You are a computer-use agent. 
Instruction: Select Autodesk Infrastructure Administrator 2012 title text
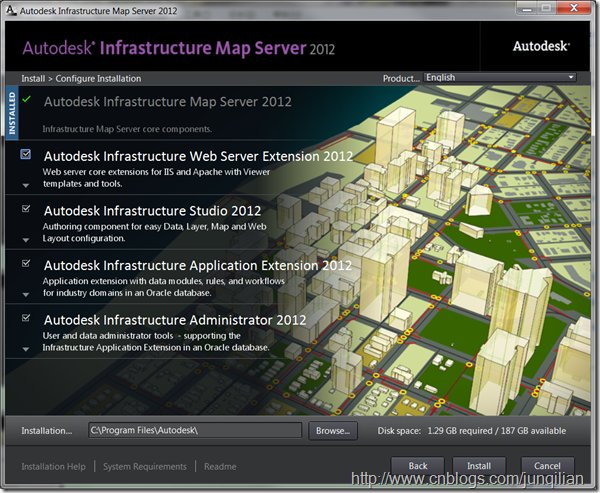pyautogui.click(x=175, y=320)
